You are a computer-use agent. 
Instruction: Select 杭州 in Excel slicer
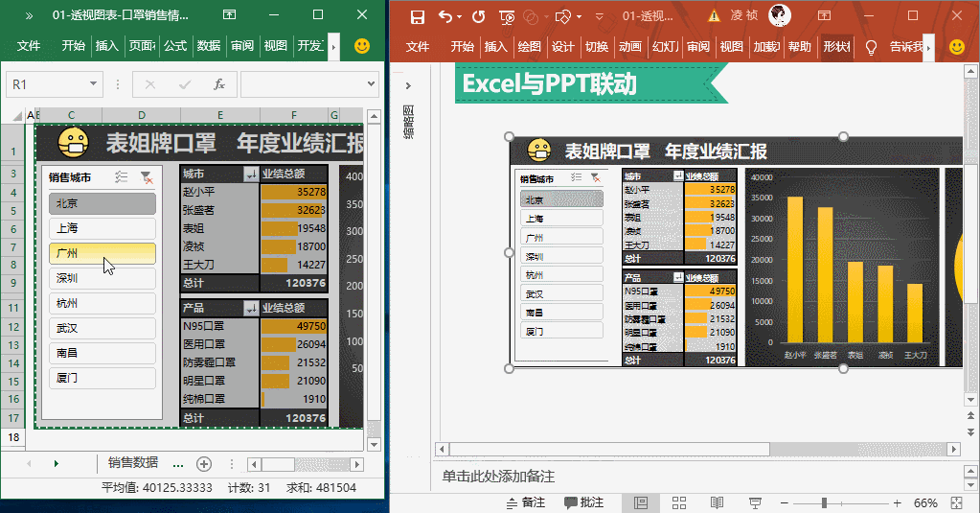tap(103, 303)
